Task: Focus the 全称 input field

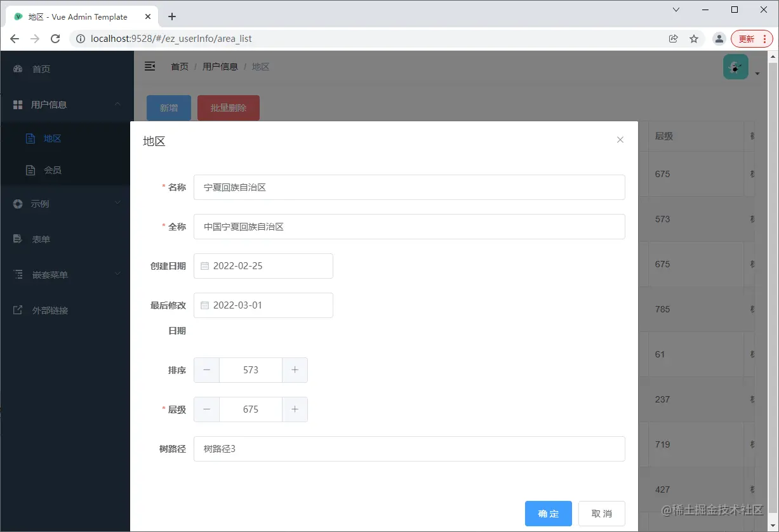Action: [x=409, y=227]
